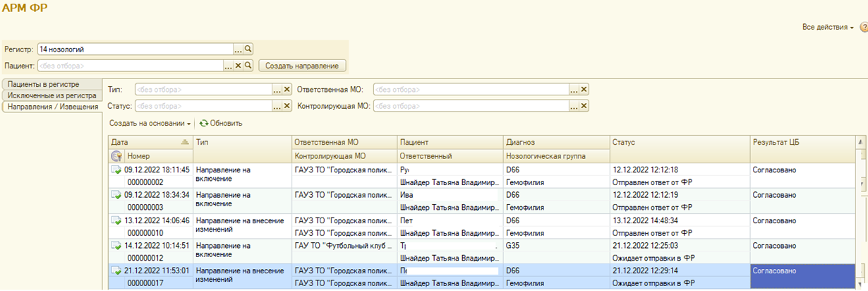The image size is (868, 291).
Task: Open Ответственная МО ellipsis chooser
Action: click(574, 90)
